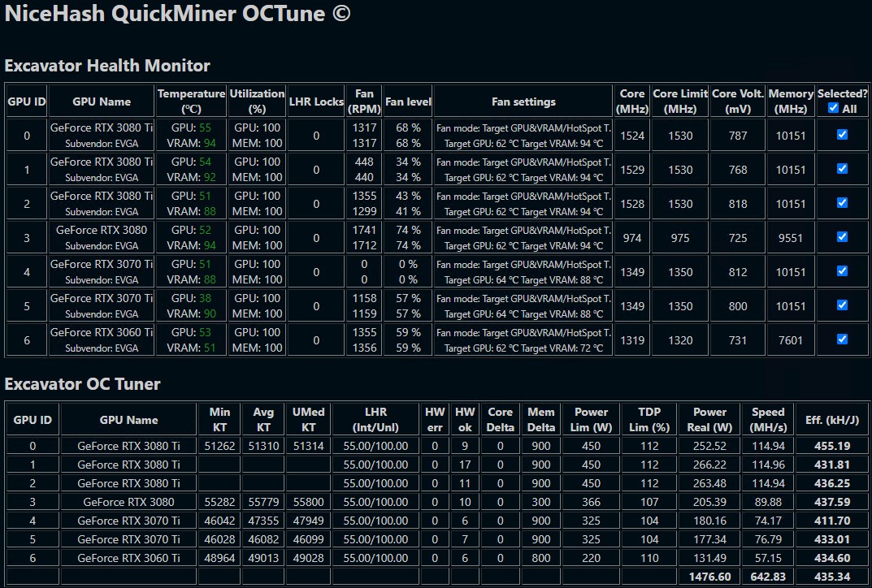Screen dimensions: 872x588
Task: Click the 74 % fan level cell
Action: [408, 238]
